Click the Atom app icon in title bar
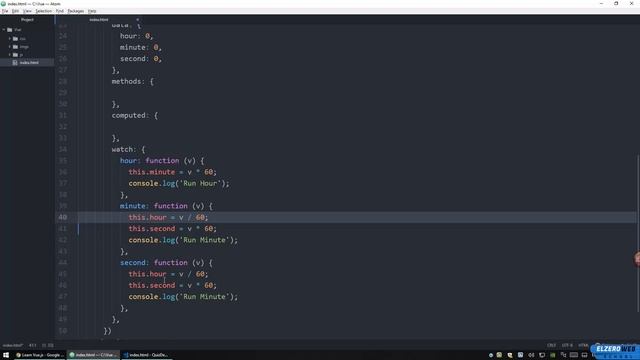 point(3,3)
